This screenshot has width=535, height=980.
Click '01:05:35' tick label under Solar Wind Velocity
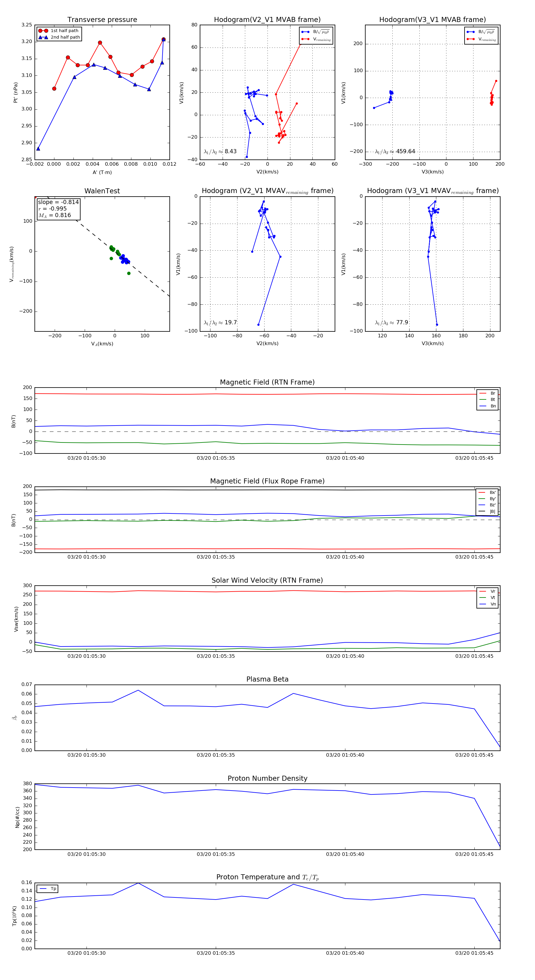click(x=215, y=656)
